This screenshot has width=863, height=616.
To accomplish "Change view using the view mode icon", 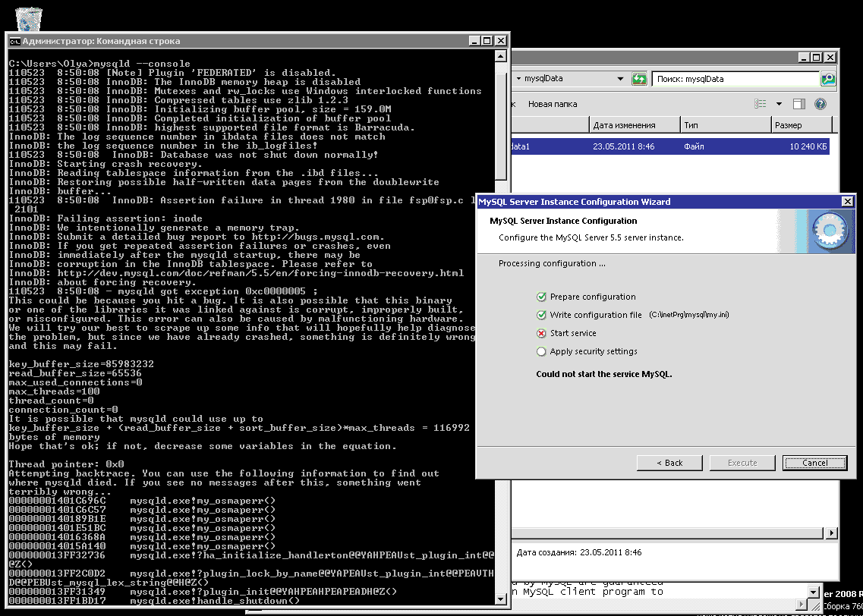I will click(x=761, y=104).
